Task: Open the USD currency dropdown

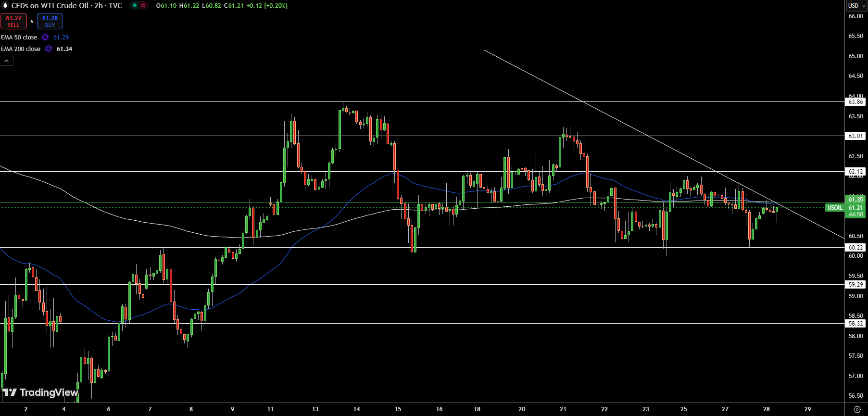Action: (x=856, y=5)
